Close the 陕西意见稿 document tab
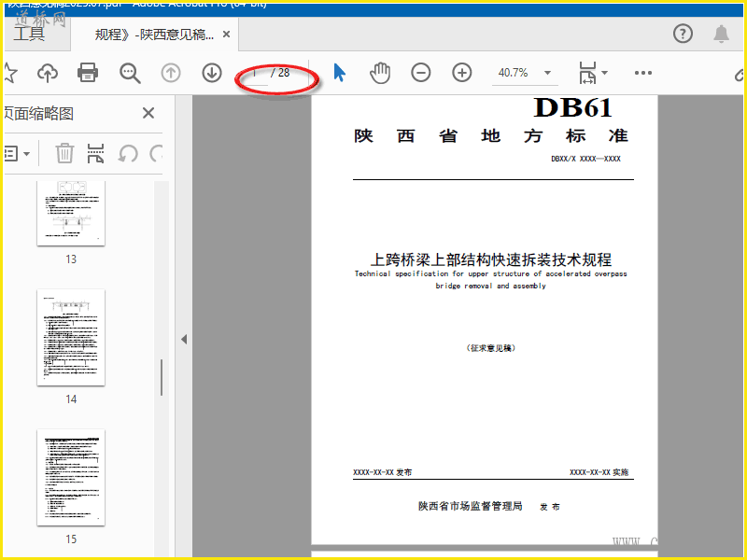This screenshot has height=560, width=747. [227, 35]
